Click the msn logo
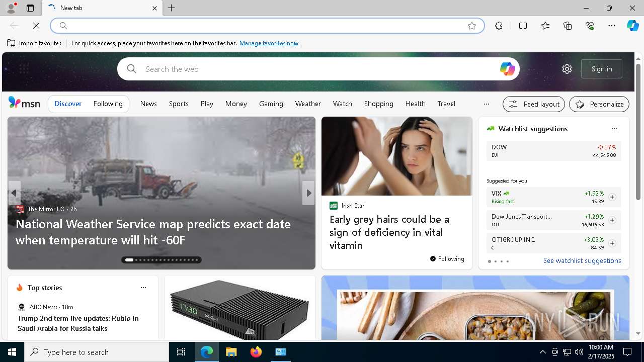 [x=24, y=103]
